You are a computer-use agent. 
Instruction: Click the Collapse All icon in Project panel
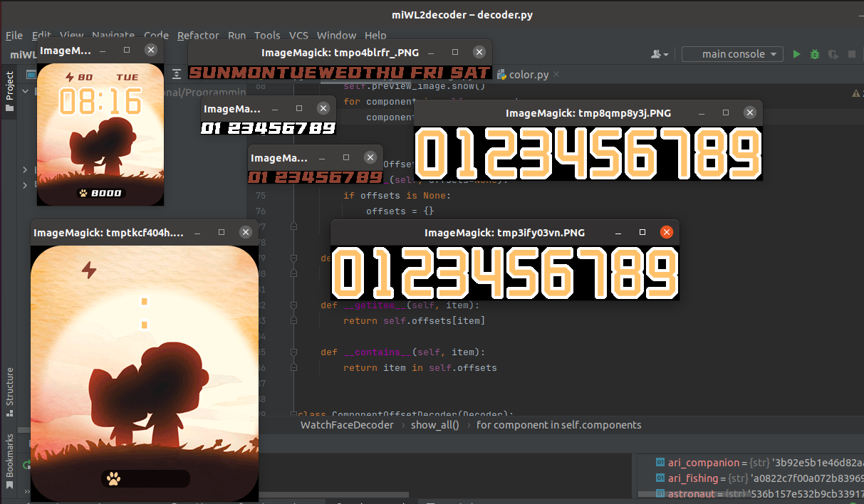click(x=177, y=73)
